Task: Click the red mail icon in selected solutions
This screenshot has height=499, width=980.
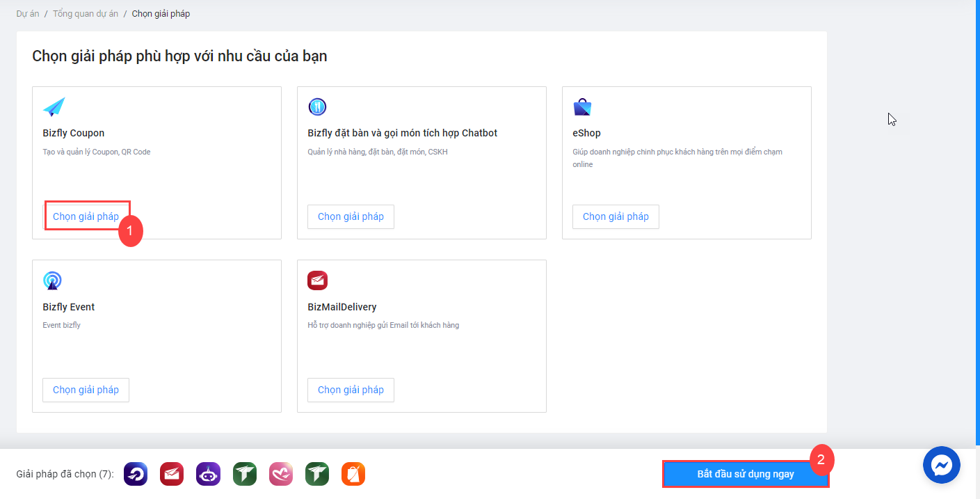Action: 172,474
